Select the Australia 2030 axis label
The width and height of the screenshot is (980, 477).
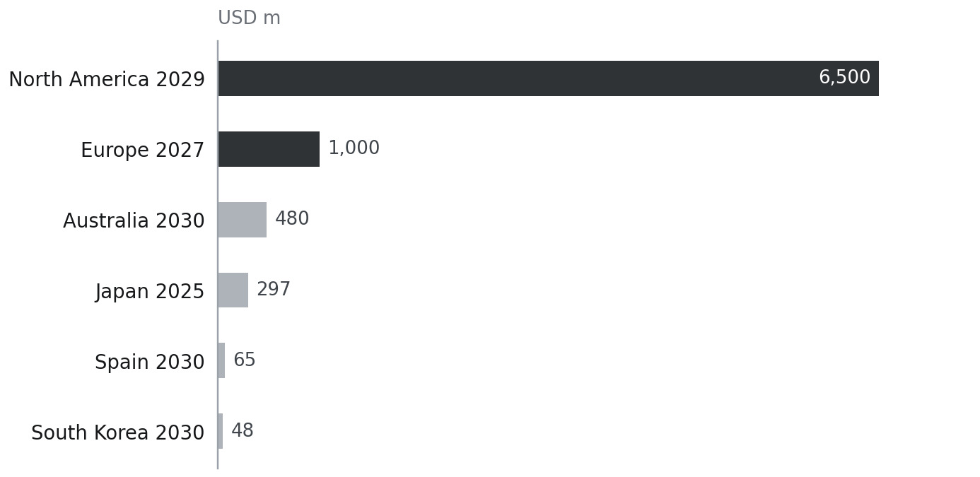[134, 221]
